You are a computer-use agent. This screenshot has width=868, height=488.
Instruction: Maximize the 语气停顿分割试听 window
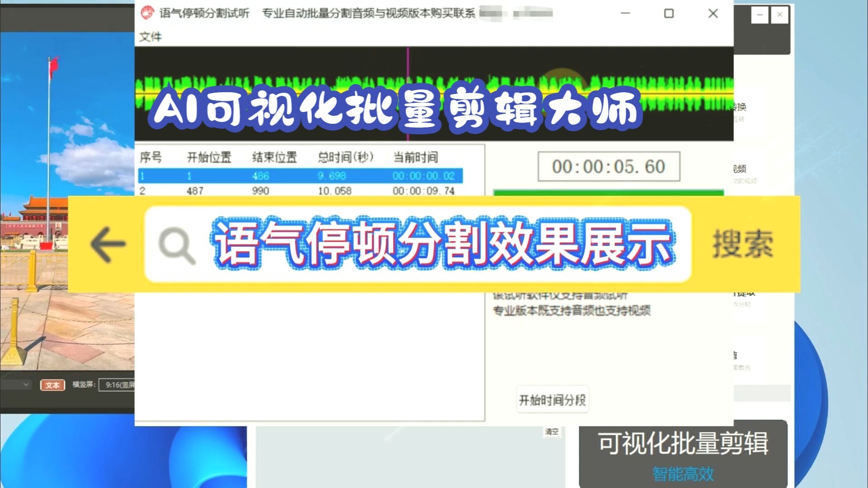669,14
